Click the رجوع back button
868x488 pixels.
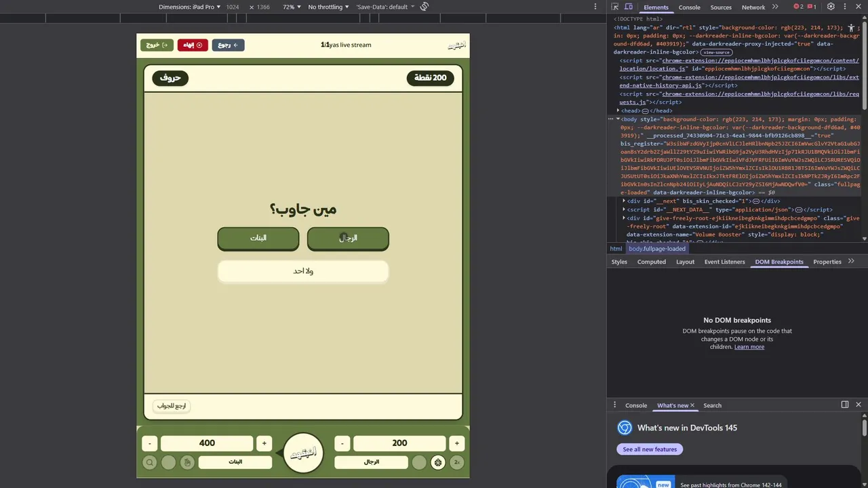click(228, 45)
